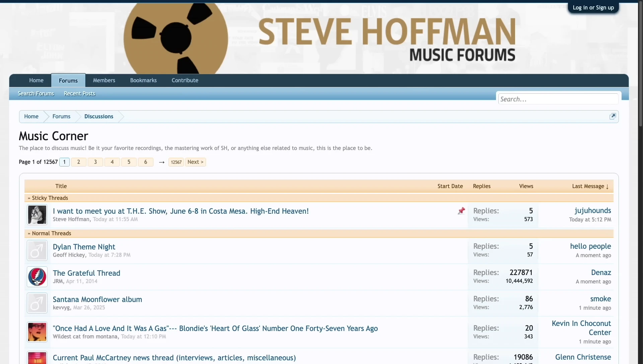Open Glenn Christense profile
Image resolution: width=643 pixels, height=364 pixels.
[583, 357]
